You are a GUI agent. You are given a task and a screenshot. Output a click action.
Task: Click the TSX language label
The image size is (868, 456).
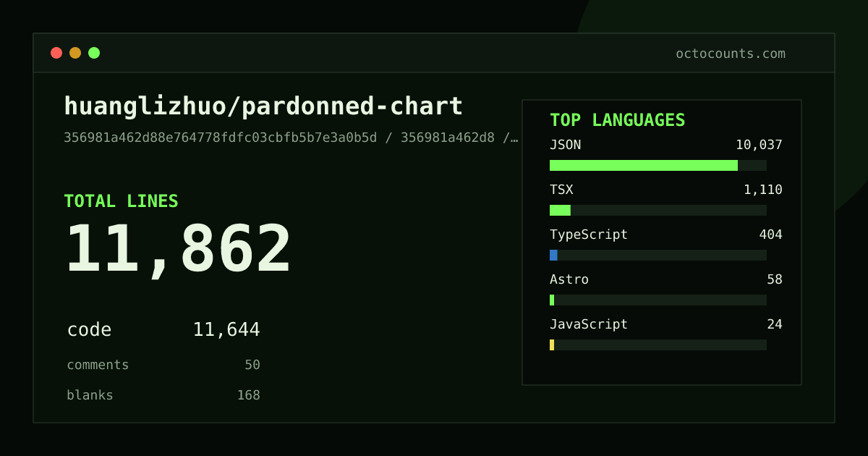coord(561,190)
